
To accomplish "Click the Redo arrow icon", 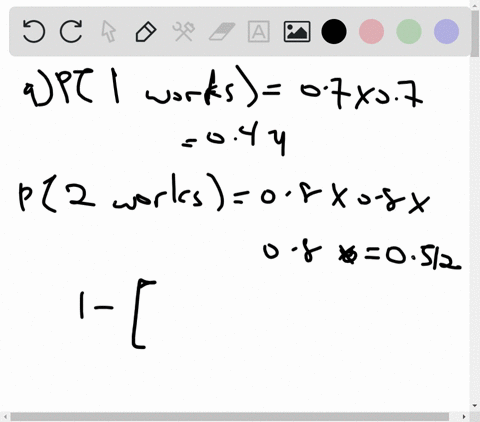I will (71, 31).
